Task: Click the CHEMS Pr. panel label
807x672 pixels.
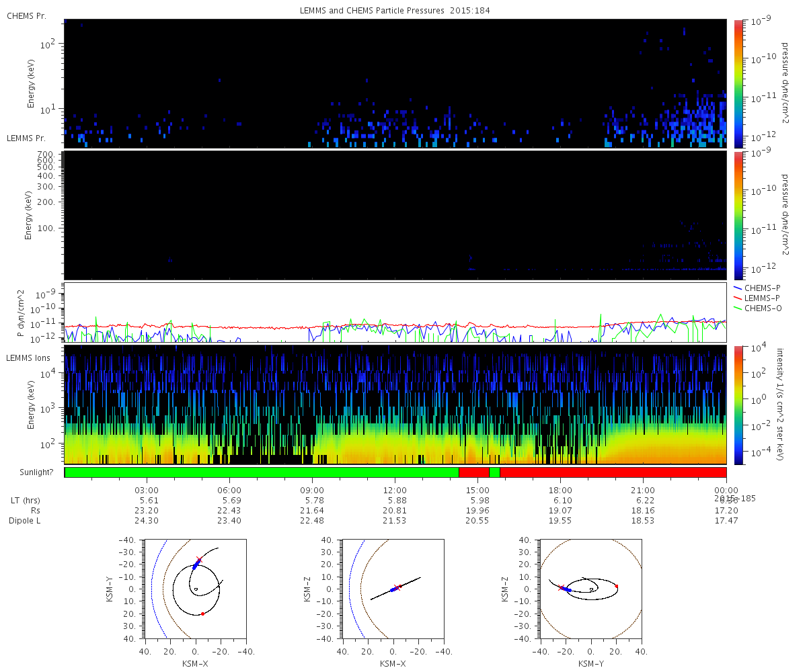Action: point(26,15)
